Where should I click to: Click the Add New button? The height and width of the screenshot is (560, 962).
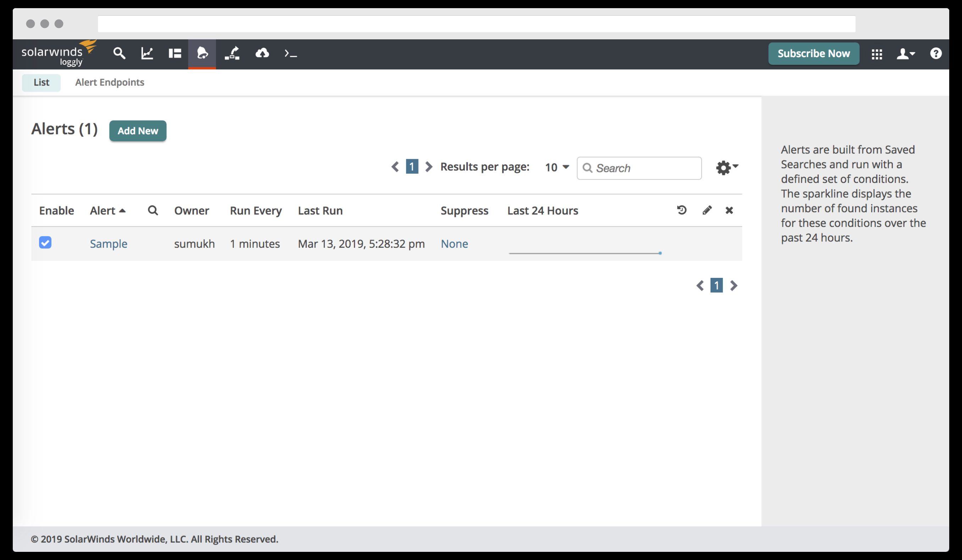coord(137,131)
